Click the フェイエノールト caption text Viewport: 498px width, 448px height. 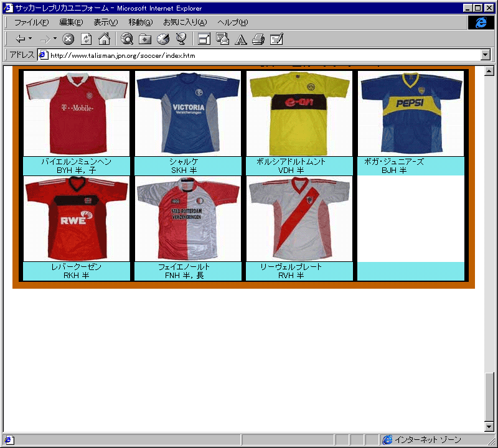[184, 267]
